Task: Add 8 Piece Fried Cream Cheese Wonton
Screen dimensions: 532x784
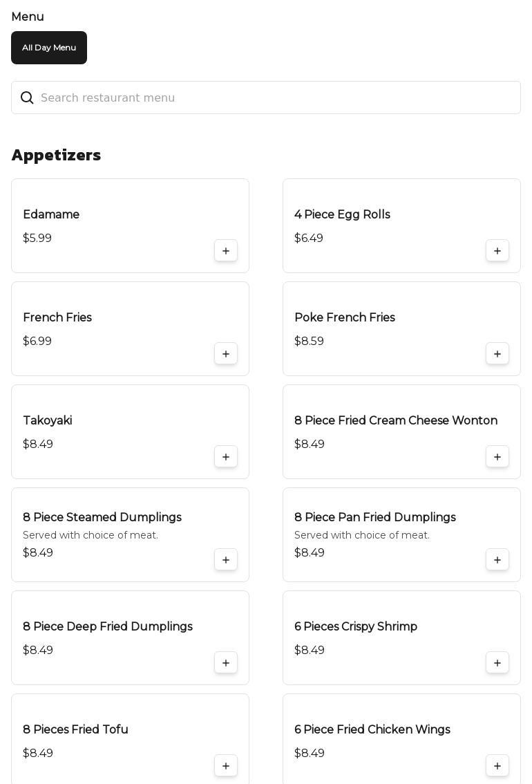Action: coord(497,457)
